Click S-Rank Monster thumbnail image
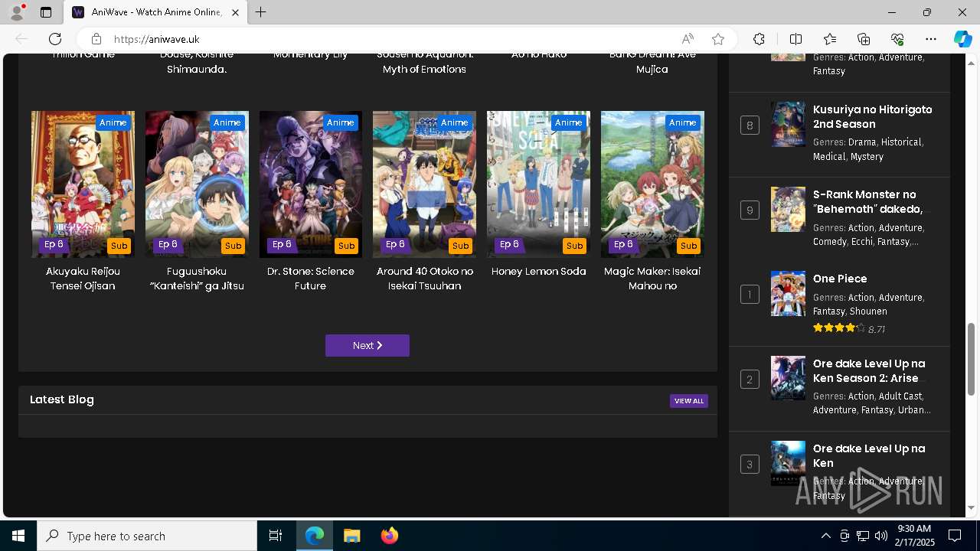Screen dimensions: 980x551 788,209
